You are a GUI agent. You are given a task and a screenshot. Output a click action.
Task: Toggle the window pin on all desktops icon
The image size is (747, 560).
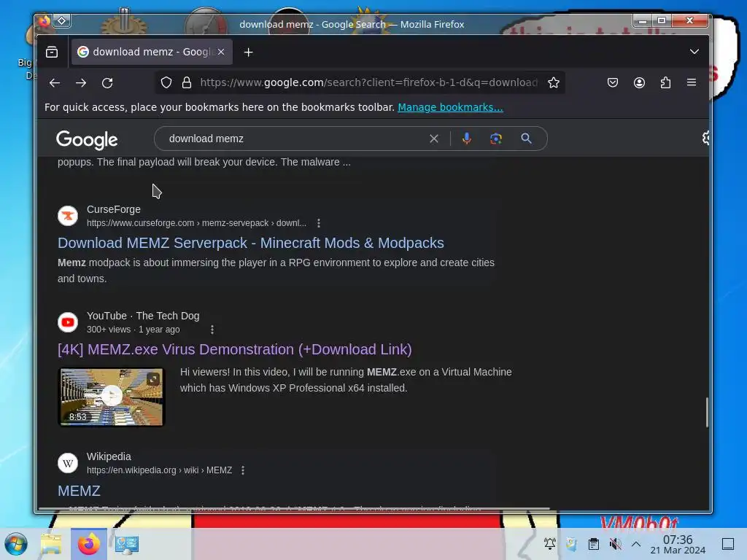point(62,21)
